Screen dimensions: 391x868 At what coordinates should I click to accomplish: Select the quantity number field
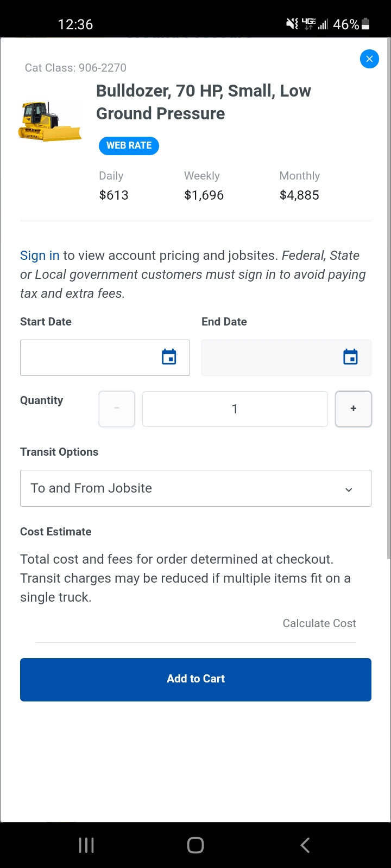click(235, 409)
